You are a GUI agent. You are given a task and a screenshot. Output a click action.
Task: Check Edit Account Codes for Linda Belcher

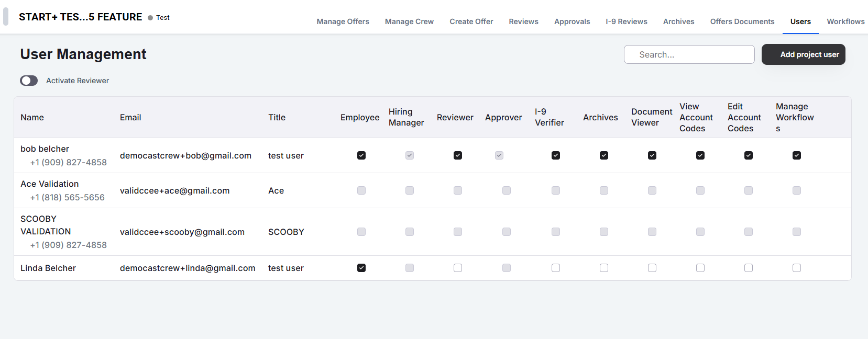tap(749, 268)
